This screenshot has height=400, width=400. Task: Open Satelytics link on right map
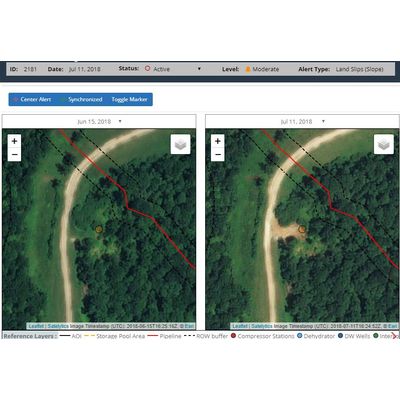tap(261, 326)
